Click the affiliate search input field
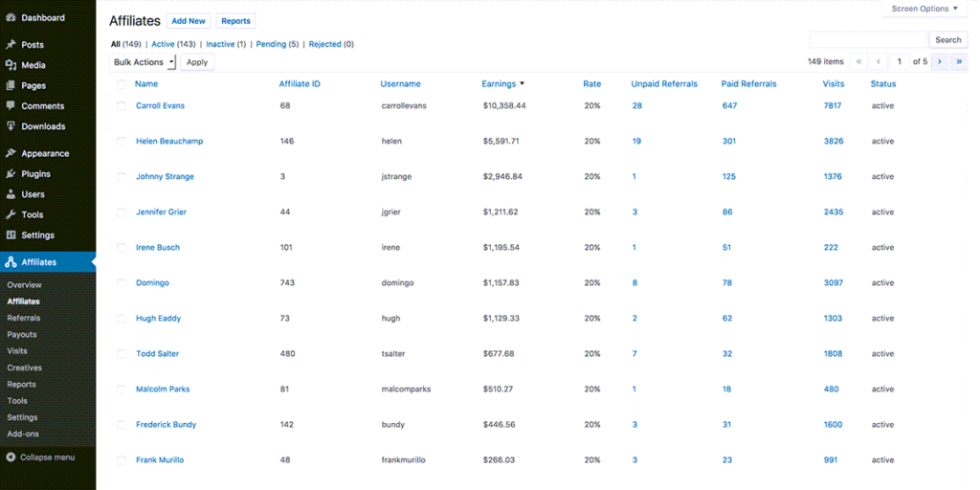The image size is (980, 490). pos(868,40)
